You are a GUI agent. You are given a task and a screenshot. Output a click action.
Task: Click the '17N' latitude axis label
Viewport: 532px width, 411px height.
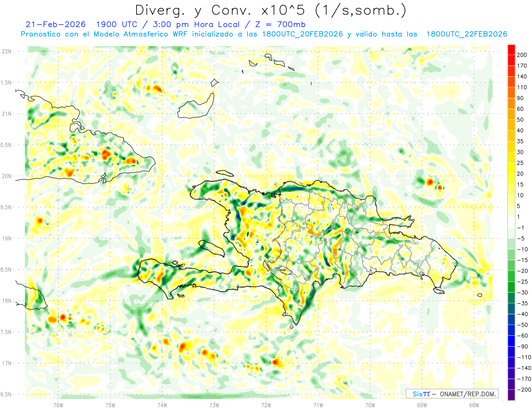(6, 363)
